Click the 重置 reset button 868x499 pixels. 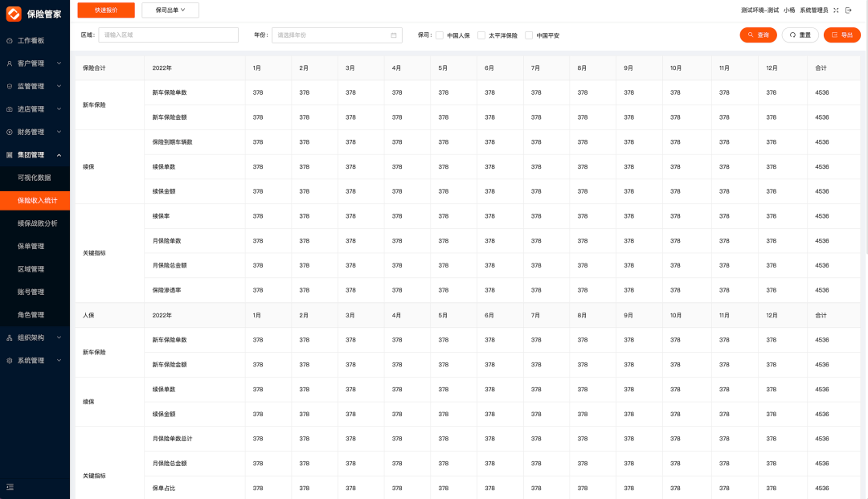[x=800, y=35]
